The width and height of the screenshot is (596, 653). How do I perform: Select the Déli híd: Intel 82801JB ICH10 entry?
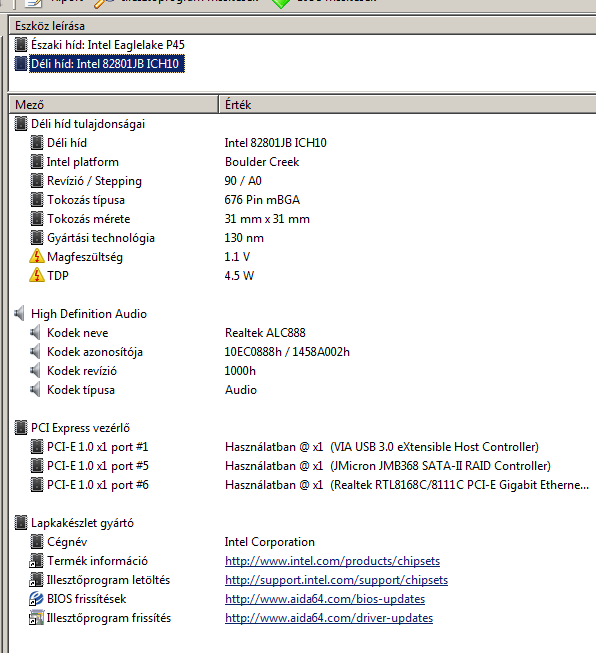tap(107, 64)
